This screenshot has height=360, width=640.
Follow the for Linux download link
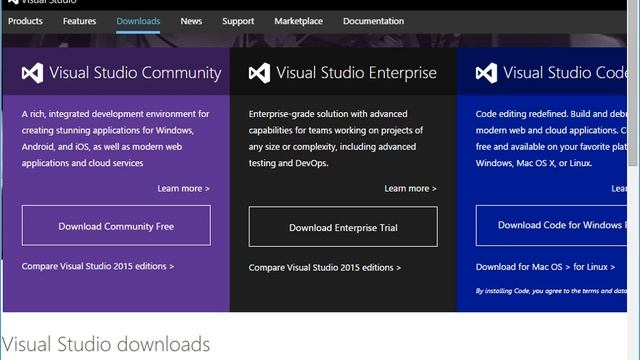click(594, 267)
